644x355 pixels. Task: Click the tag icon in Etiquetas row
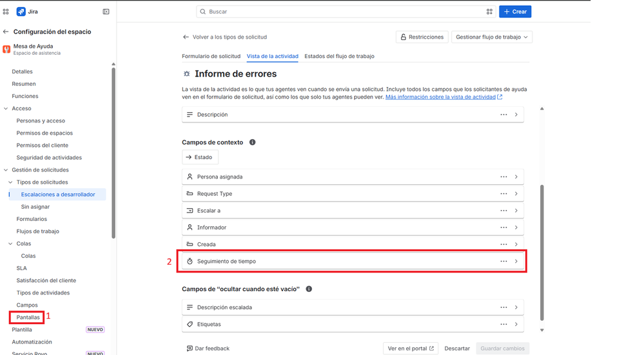(x=190, y=324)
